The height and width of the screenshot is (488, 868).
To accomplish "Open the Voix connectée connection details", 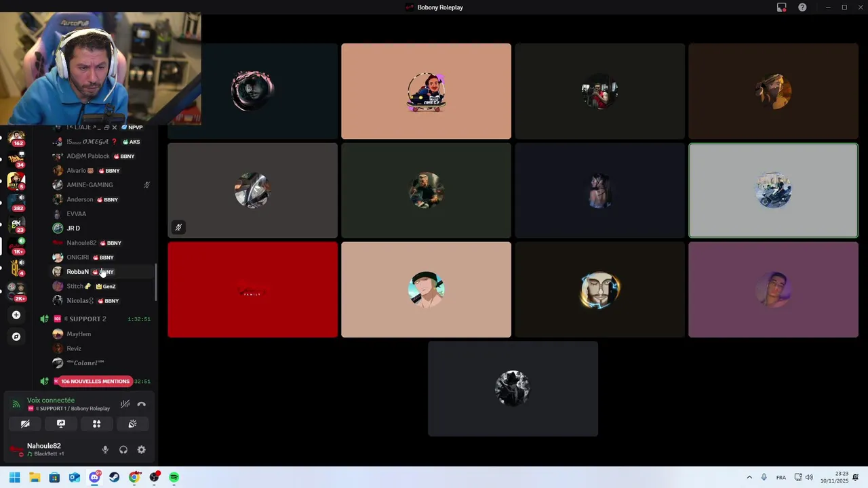I will tap(51, 400).
